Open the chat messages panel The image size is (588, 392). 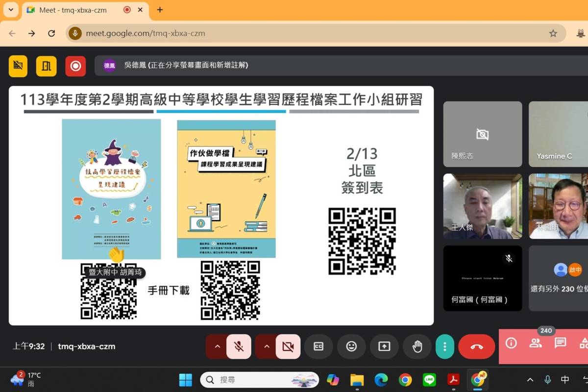560,343
